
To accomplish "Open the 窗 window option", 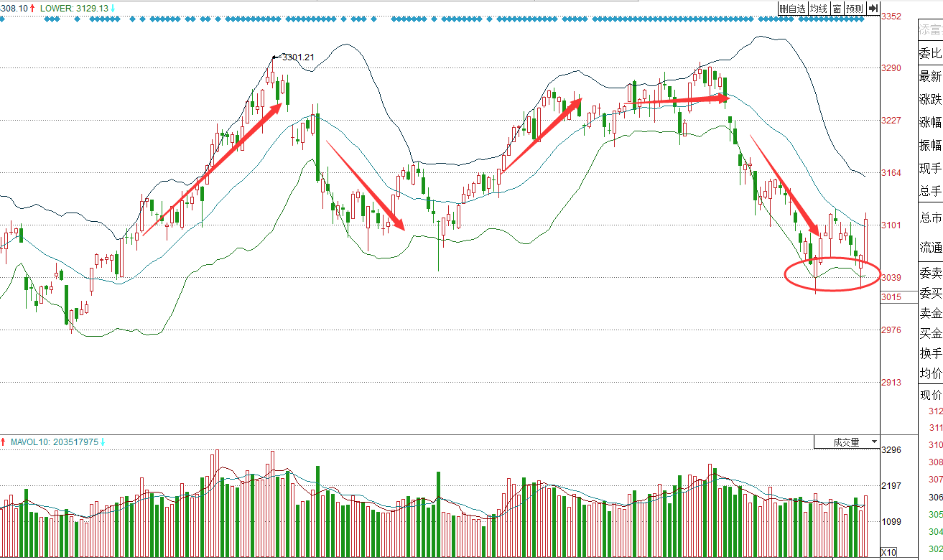I will [x=837, y=9].
